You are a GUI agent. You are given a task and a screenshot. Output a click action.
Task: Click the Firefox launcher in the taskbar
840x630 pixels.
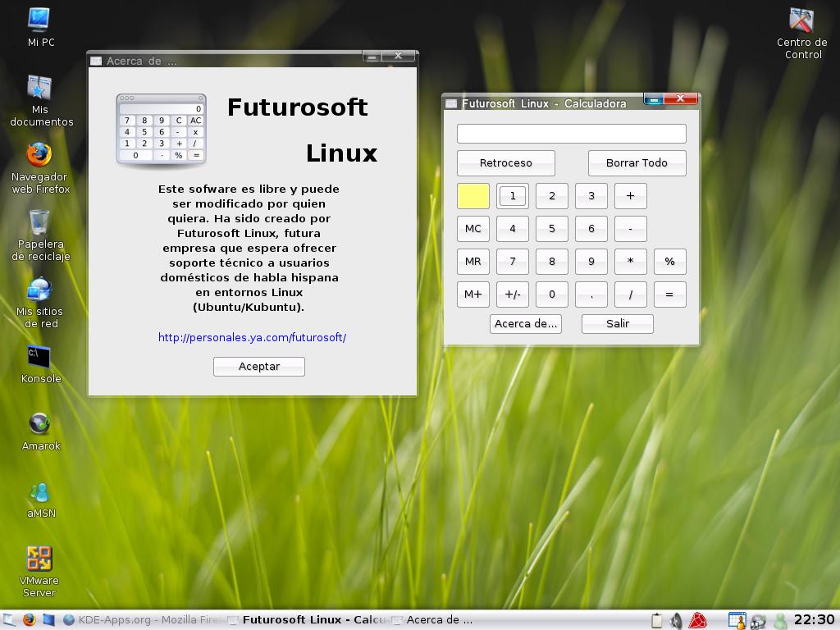pos(30,620)
